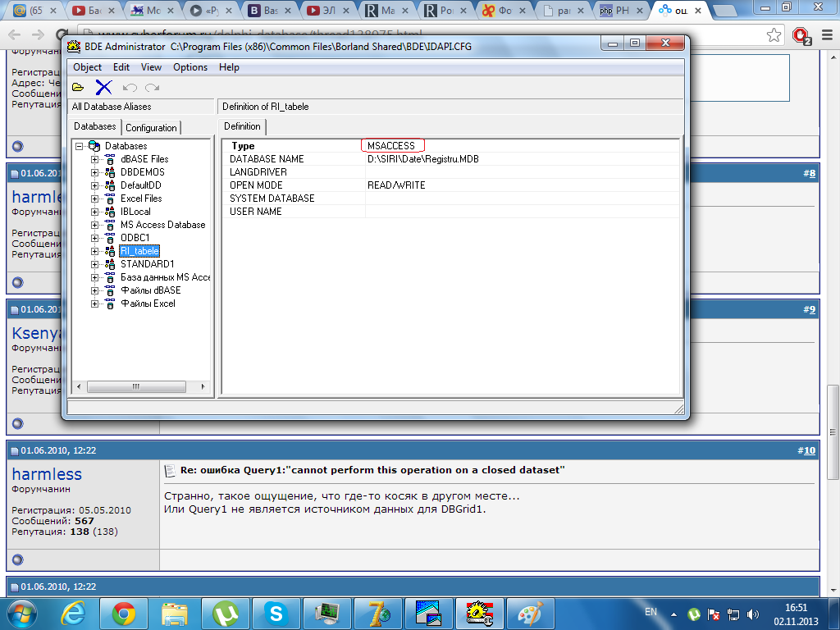This screenshot has width=840, height=630.
Task: Click the redo arrow icon in BDE toolbar
Action: tap(152, 87)
